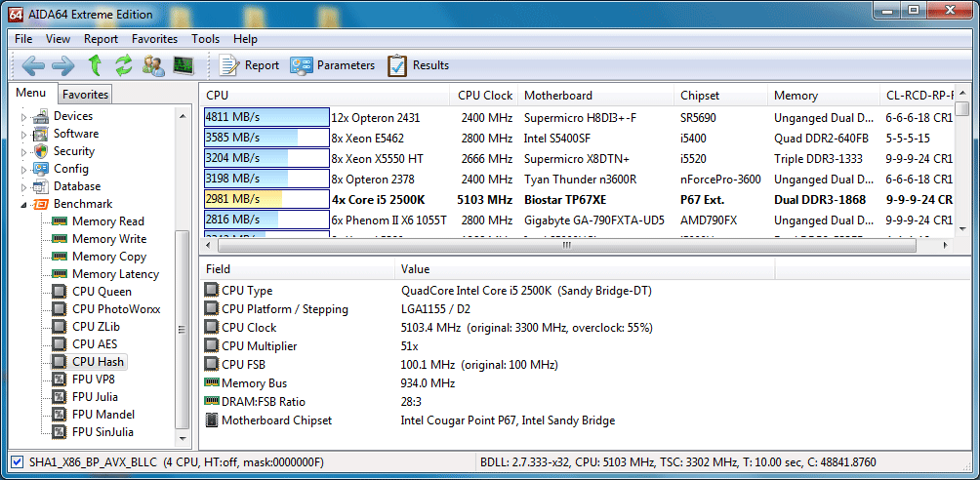Click the CPU PhotoWorxx chip icon

[60, 308]
